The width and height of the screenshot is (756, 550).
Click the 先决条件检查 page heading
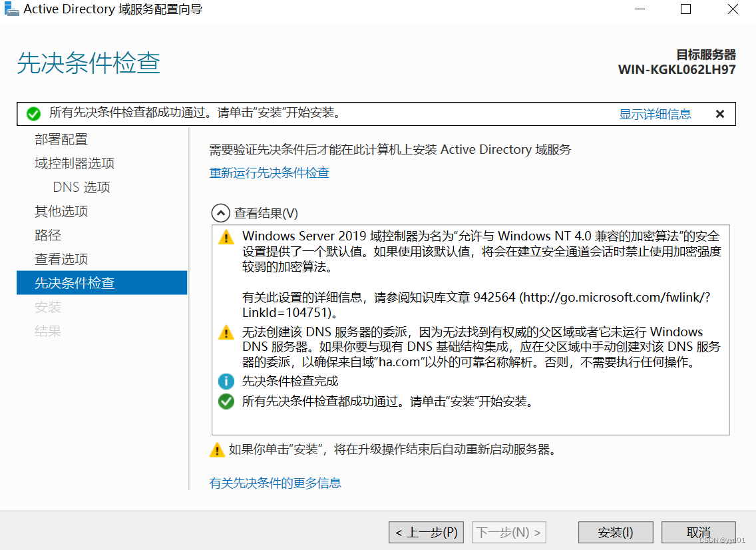click(x=89, y=63)
